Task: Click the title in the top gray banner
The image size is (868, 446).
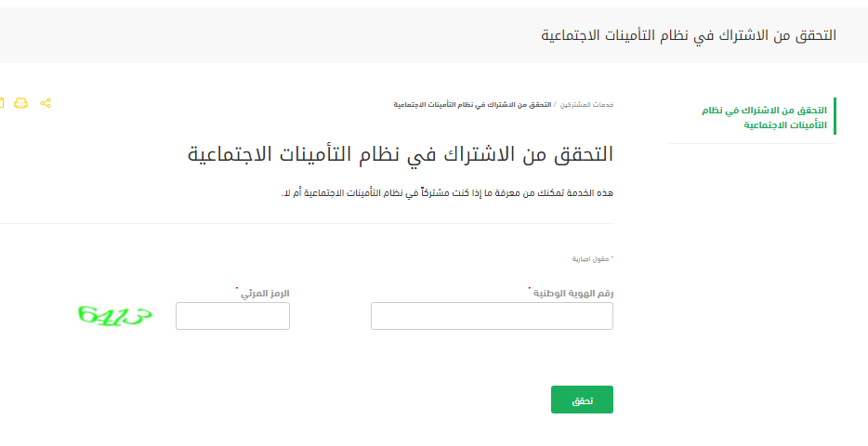Action: click(689, 35)
